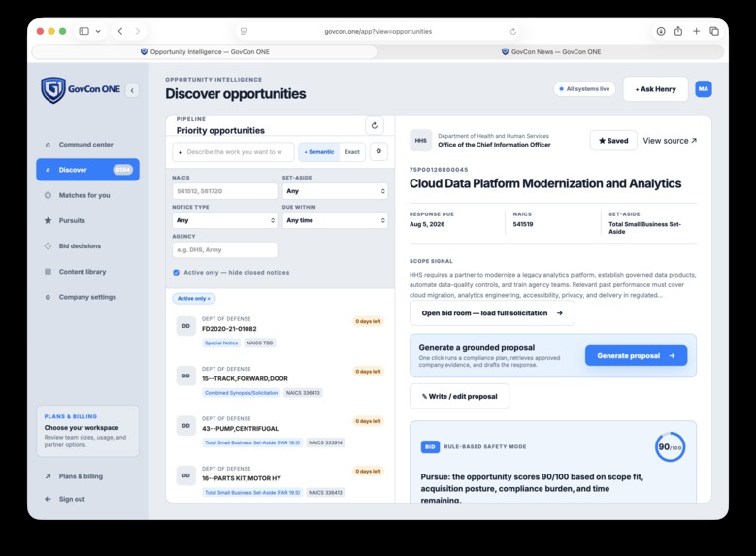This screenshot has height=556, width=756.
Task: Click the BID badge in safety mode card
Action: pos(430,447)
